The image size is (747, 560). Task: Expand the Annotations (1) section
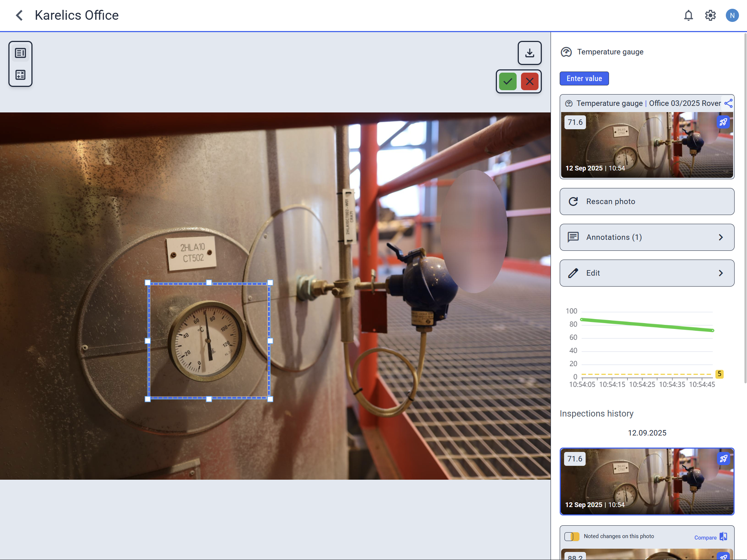647,237
